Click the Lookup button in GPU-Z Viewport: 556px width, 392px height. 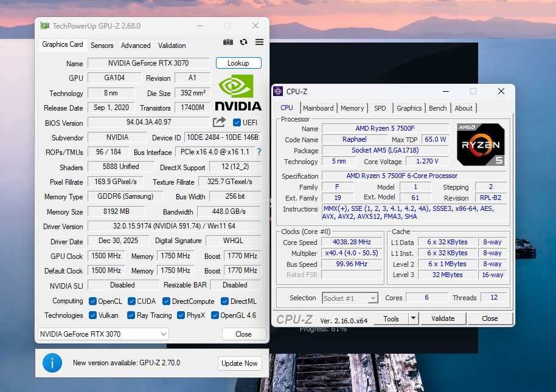pyautogui.click(x=238, y=63)
